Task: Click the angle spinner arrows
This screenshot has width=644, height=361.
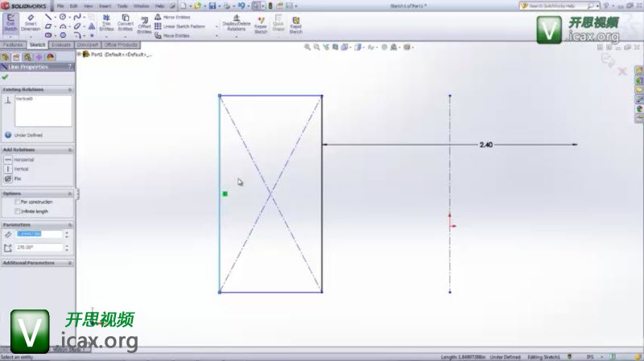Action: point(67,248)
